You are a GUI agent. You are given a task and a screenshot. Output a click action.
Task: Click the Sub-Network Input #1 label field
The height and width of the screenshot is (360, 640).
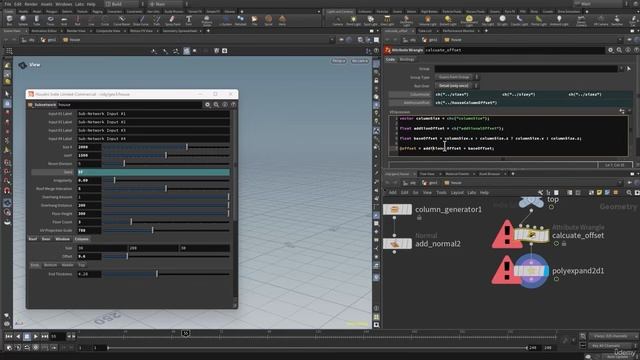click(x=153, y=114)
